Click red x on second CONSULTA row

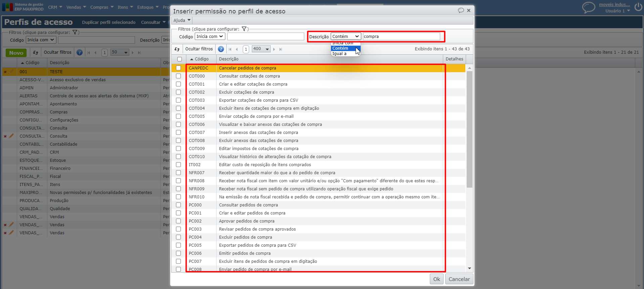pos(5,136)
